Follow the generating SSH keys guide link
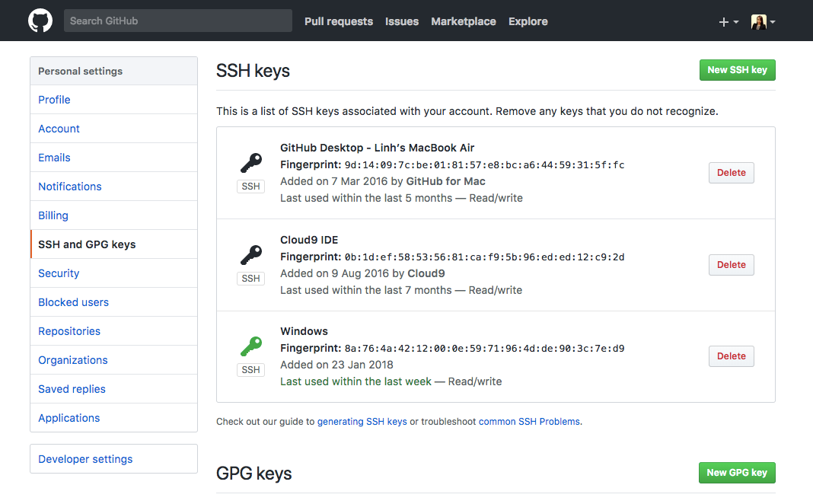 coord(362,422)
